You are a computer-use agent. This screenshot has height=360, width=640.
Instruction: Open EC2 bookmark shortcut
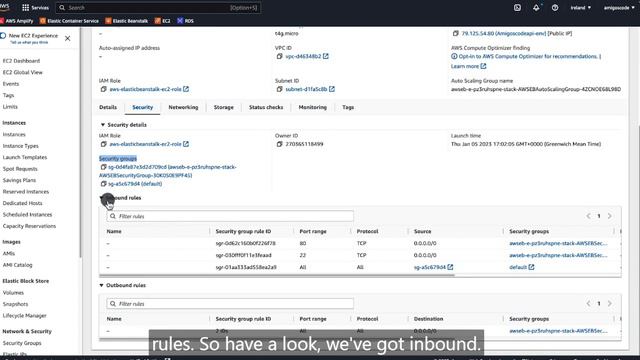click(x=162, y=21)
